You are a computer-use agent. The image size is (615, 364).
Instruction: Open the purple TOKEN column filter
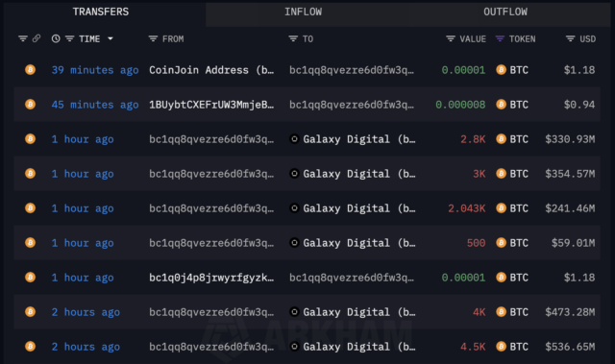pyautogui.click(x=500, y=38)
